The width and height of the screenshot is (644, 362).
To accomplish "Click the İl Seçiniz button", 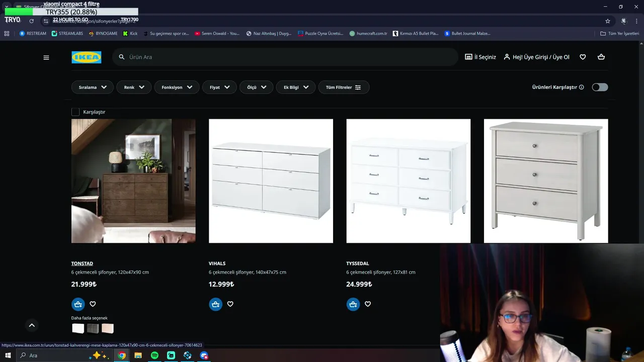I will (480, 57).
